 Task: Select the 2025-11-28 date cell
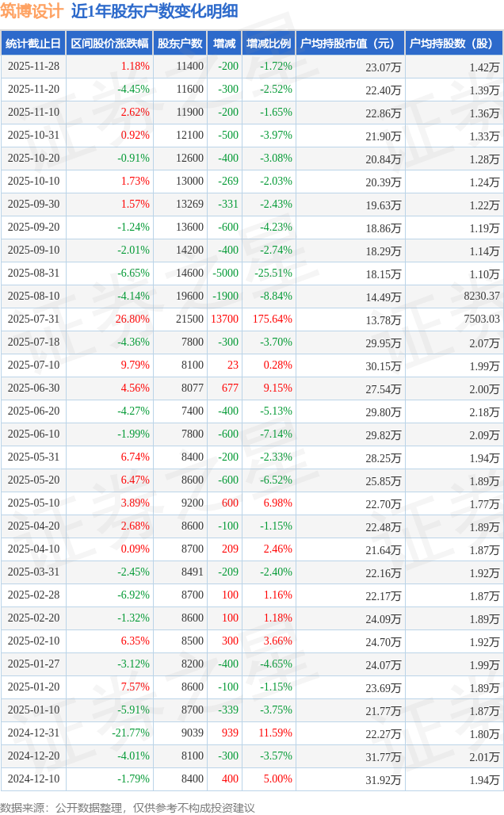pos(33,67)
